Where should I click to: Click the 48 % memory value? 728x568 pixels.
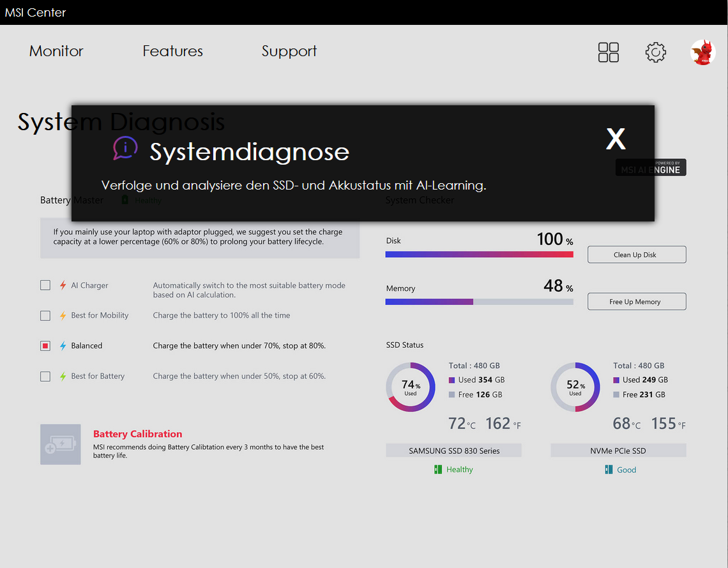tap(558, 286)
